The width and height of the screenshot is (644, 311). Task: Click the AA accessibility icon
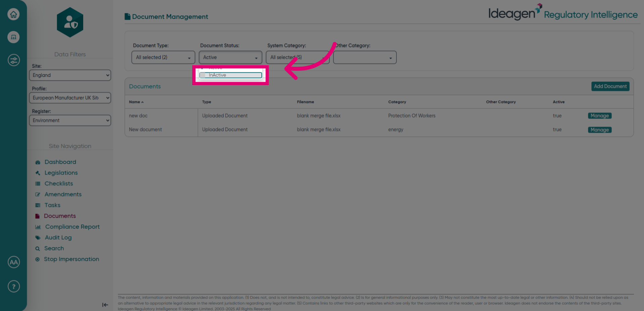point(13,262)
